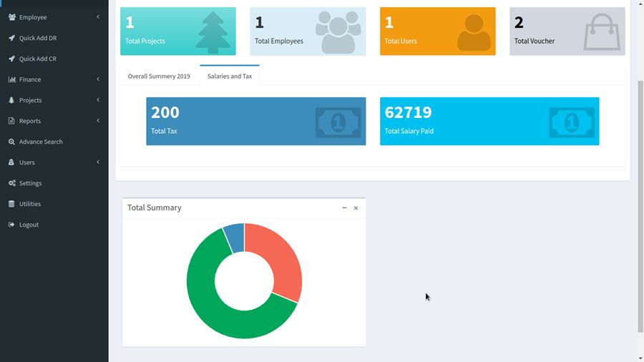Click the Utilities database icon

click(11, 204)
